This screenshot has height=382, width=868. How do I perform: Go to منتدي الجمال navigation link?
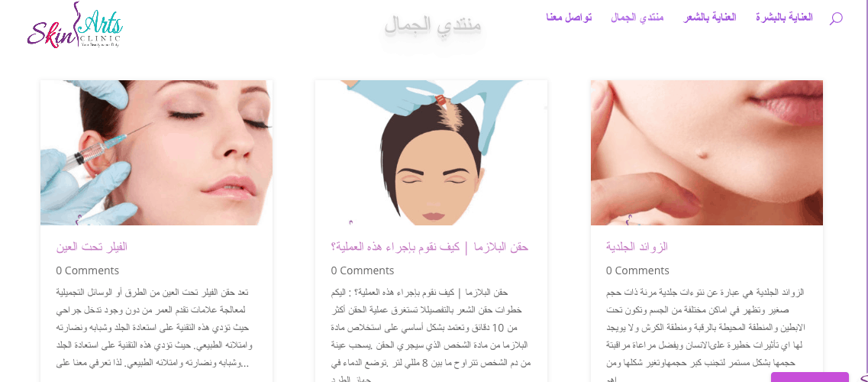(637, 17)
